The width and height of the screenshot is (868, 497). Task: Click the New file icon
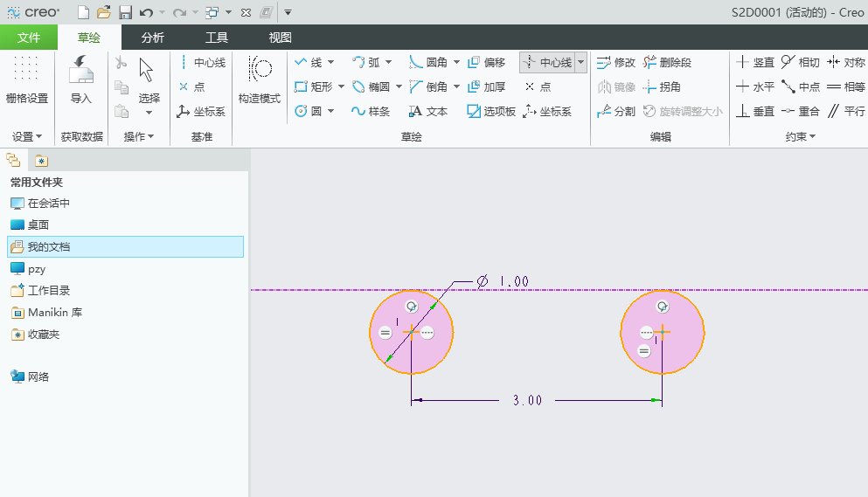(83, 12)
